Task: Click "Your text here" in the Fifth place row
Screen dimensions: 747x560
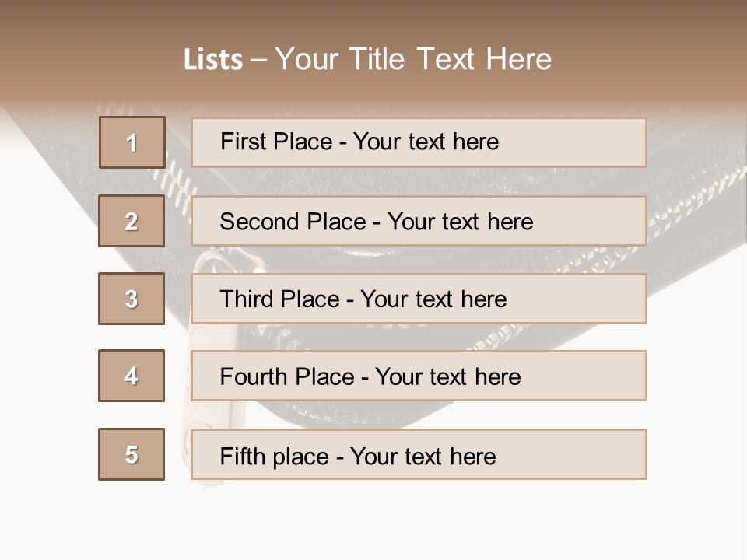Action: tap(423, 456)
